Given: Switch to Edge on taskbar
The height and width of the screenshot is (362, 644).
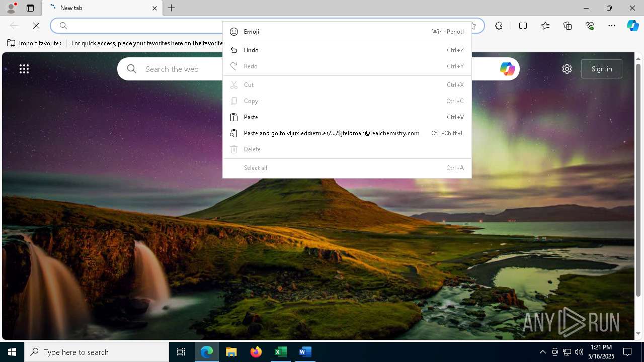Looking at the screenshot, I should [x=207, y=352].
